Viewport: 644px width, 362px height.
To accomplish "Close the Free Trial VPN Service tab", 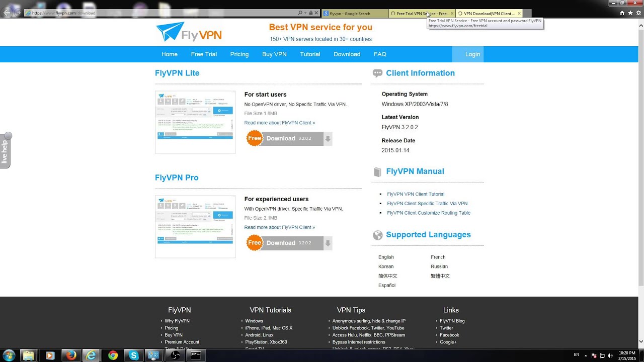I will (x=452, y=14).
